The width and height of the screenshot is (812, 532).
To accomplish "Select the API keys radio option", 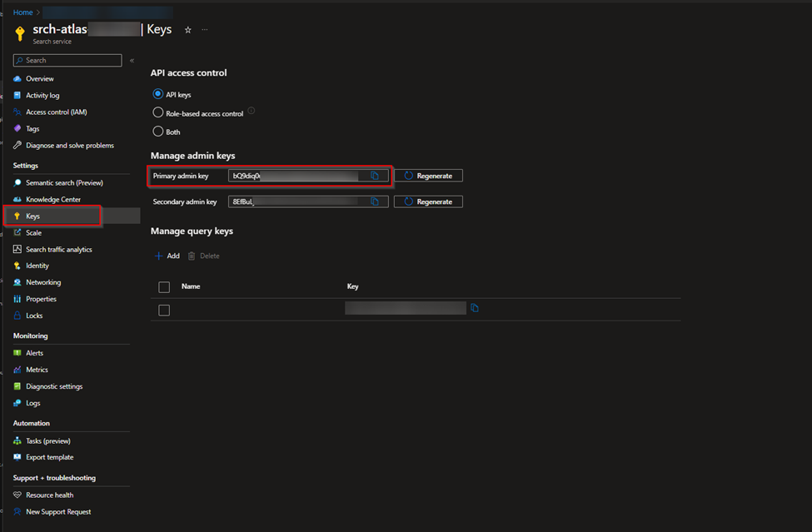I will [158, 94].
